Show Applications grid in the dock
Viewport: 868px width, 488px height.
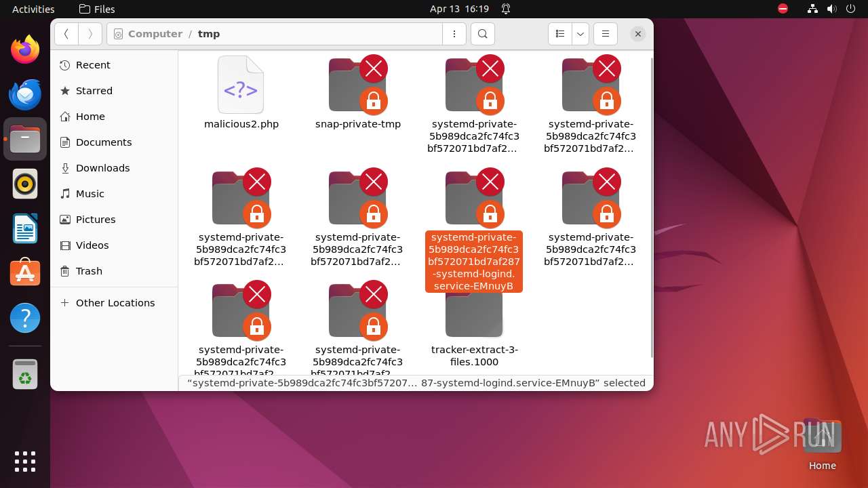(x=25, y=462)
